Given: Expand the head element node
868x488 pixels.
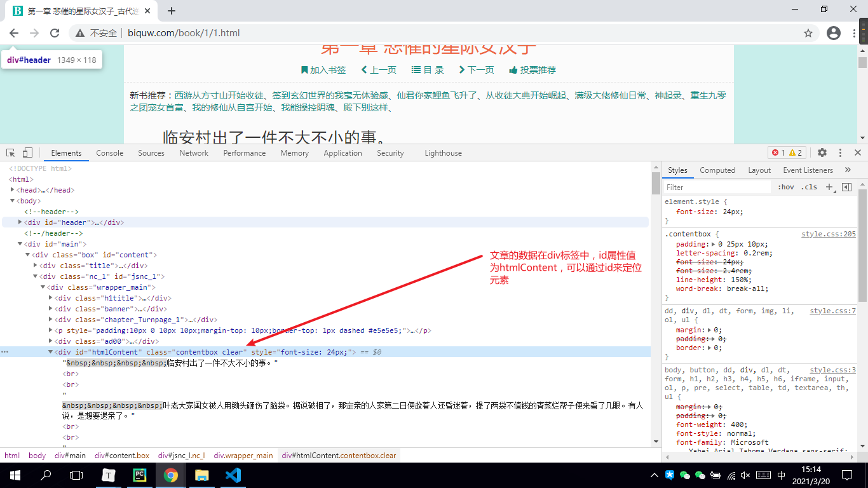Looking at the screenshot, I should pos(13,190).
